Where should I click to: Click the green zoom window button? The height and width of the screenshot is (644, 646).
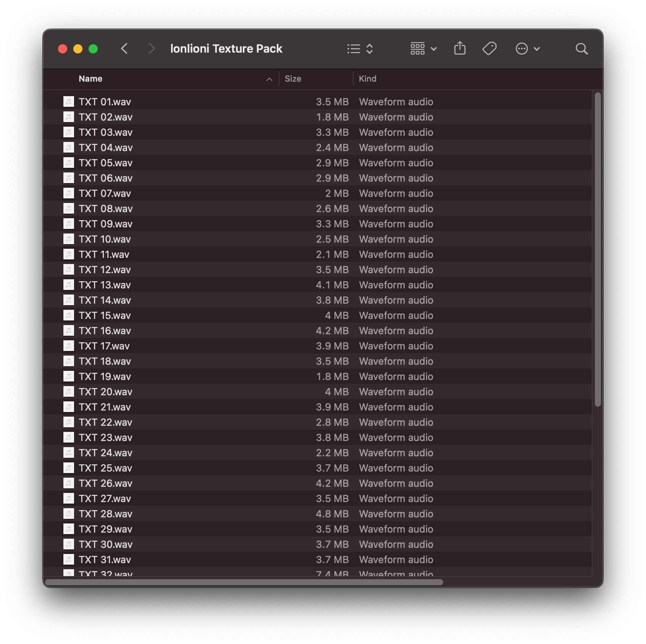tap(93, 49)
